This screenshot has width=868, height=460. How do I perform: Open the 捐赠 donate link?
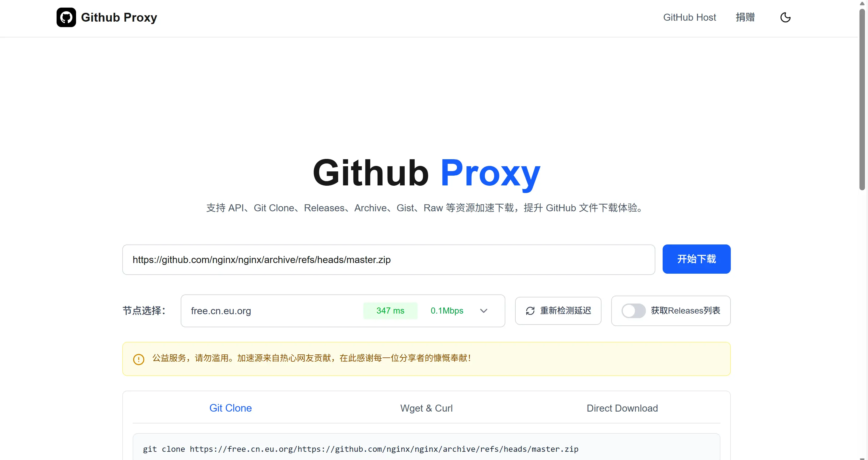[745, 17]
